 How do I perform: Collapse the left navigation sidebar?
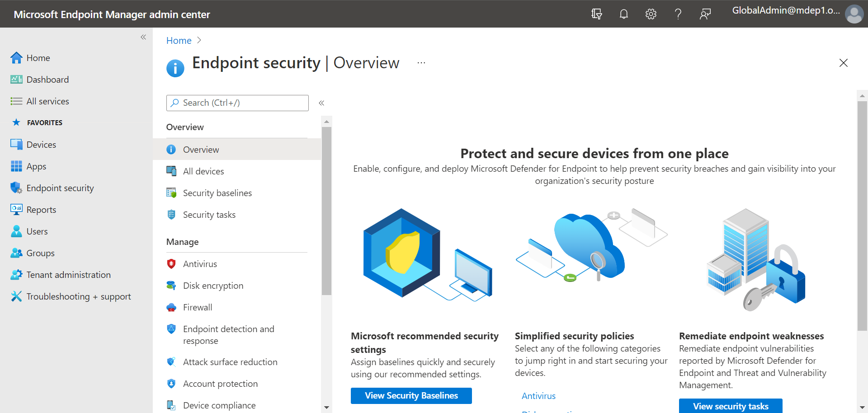pos(143,37)
